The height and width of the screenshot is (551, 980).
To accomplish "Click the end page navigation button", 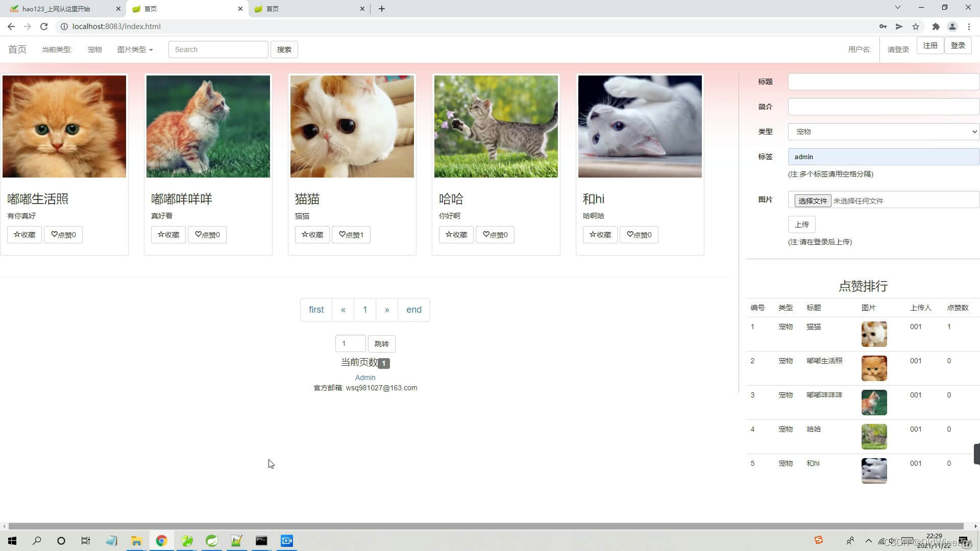I will point(413,310).
